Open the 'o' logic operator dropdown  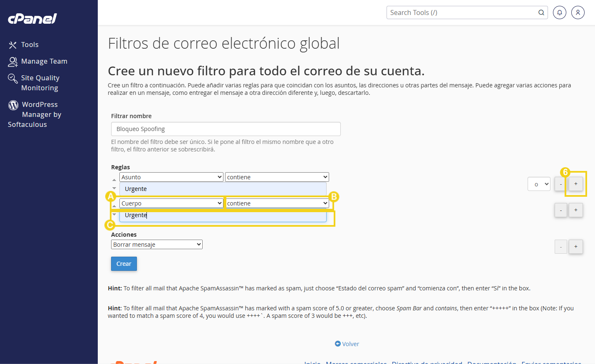[539, 183]
